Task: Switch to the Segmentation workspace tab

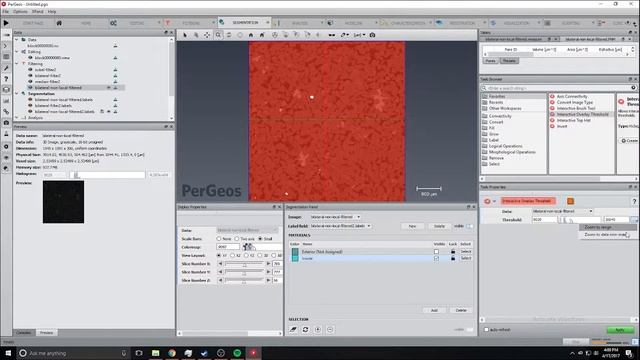Action: tap(245, 23)
